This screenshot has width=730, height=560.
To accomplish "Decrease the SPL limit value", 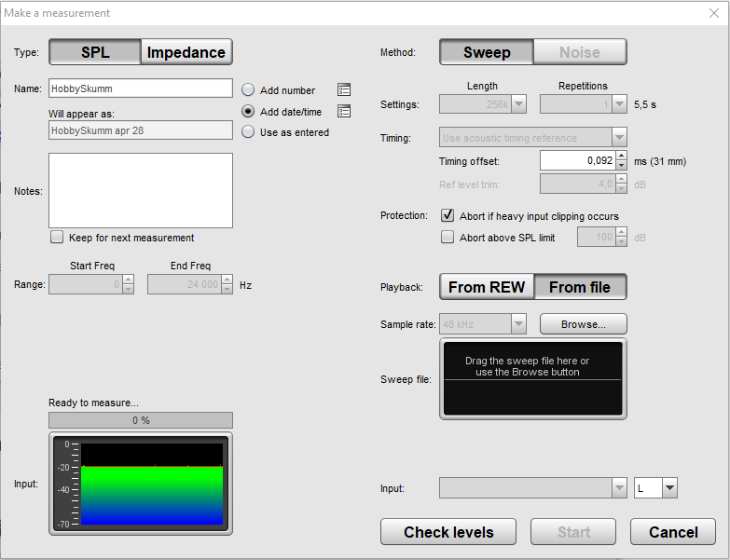I will [622, 242].
